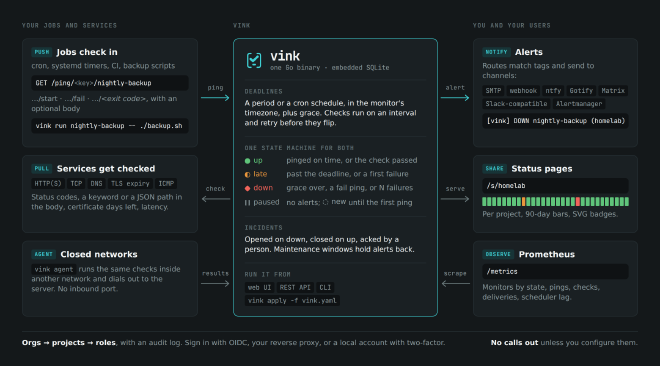Image resolution: width=660 pixels, height=366 pixels.
Task: Click the INCIDENTS section label
Action: tap(263, 228)
